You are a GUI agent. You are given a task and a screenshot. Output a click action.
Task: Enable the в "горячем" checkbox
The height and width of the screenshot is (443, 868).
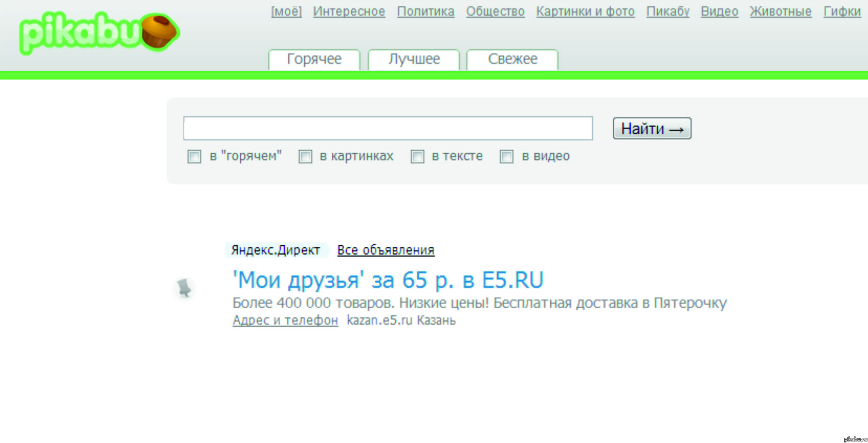(x=194, y=156)
